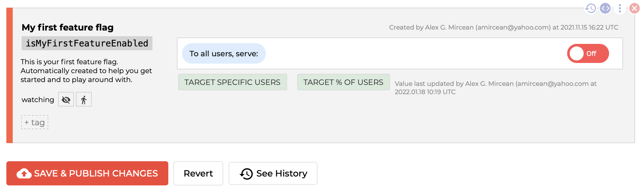Viewport: 644px width, 194px height.
Task: Expand TARGET % OF USERS
Action: coord(343,82)
